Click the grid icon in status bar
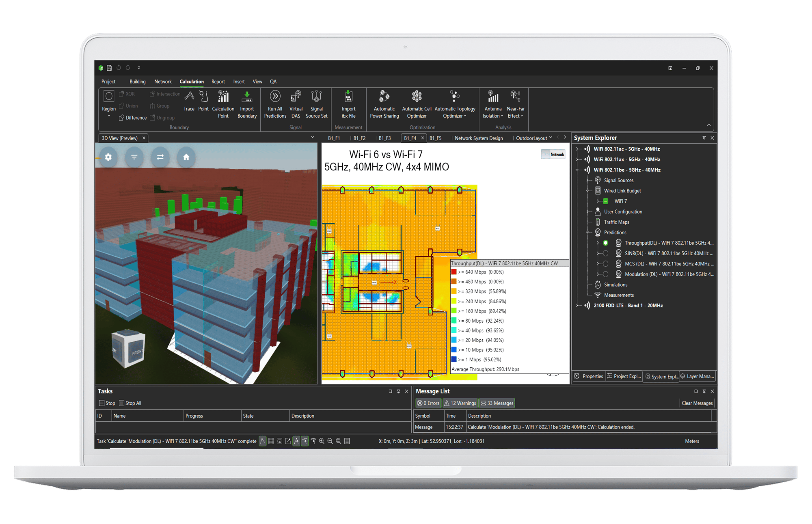Image resolution: width=812 pixels, height=524 pixels. [x=271, y=441]
